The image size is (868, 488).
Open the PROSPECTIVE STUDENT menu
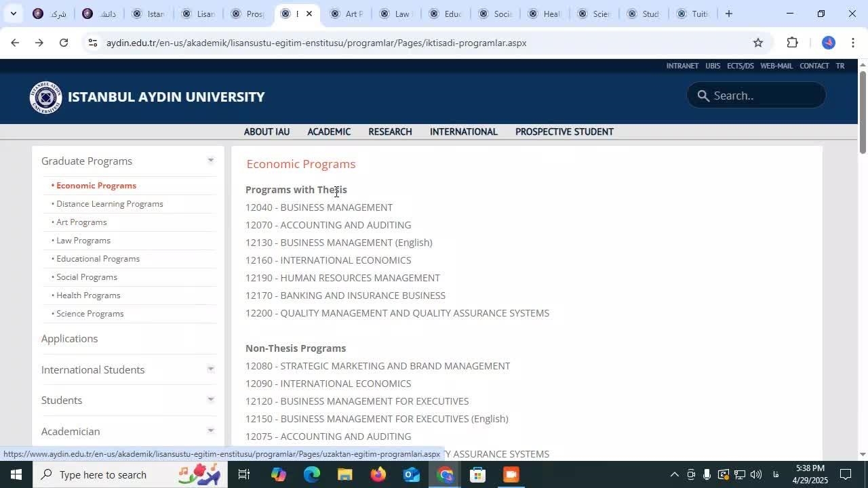(x=564, y=131)
